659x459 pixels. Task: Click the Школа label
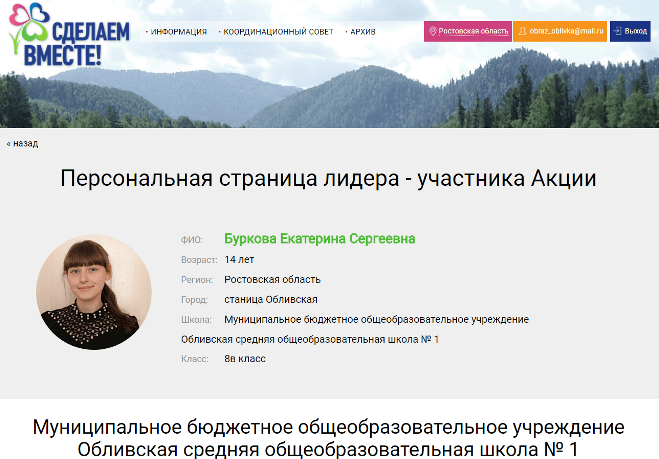(196, 319)
